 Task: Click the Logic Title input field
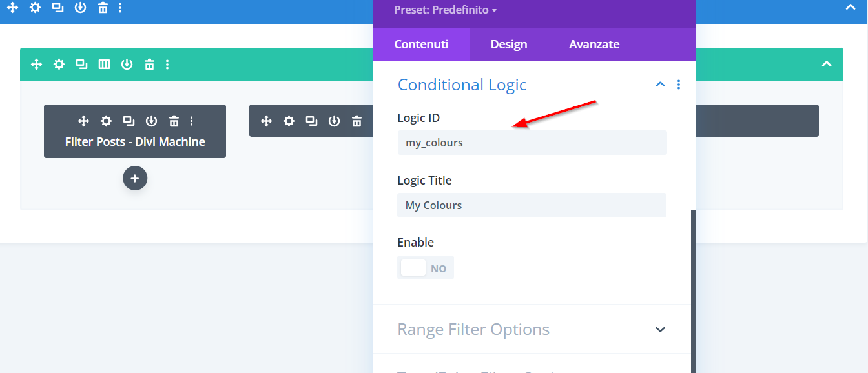pyautogui.click(x=532, y=205)
